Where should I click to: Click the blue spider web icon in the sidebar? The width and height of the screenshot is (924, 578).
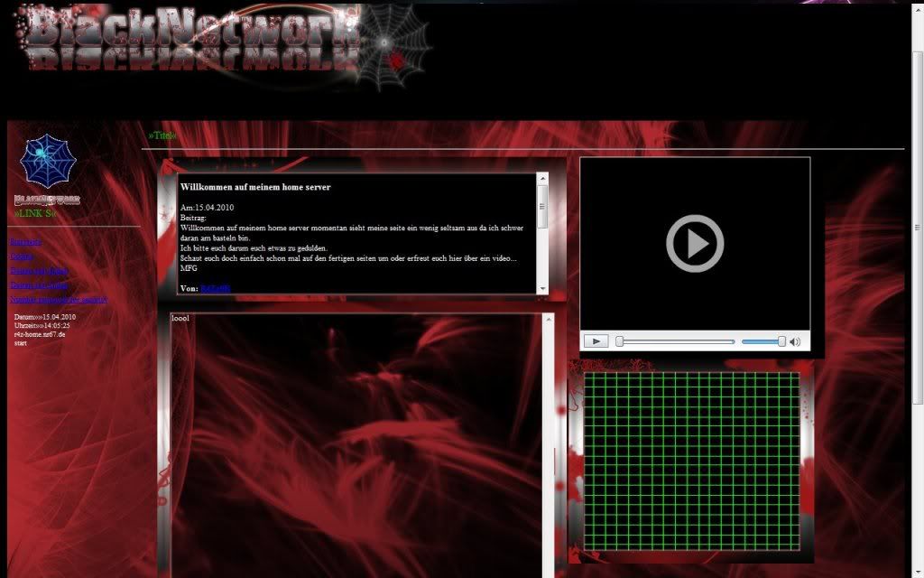[48, 161]
